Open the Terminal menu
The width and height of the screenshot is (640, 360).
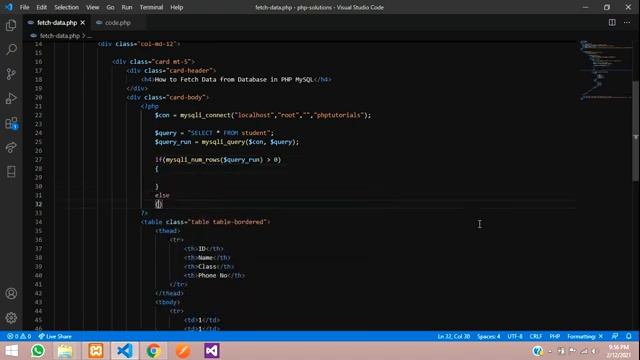151,7
